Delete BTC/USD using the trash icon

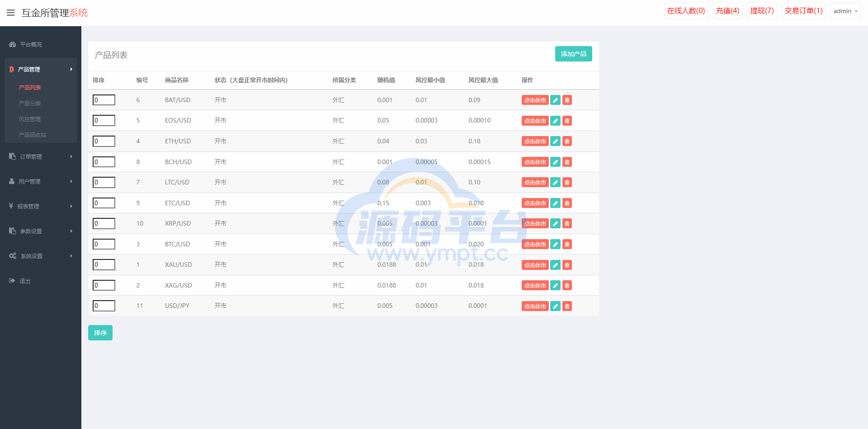(x=567, y=244)
